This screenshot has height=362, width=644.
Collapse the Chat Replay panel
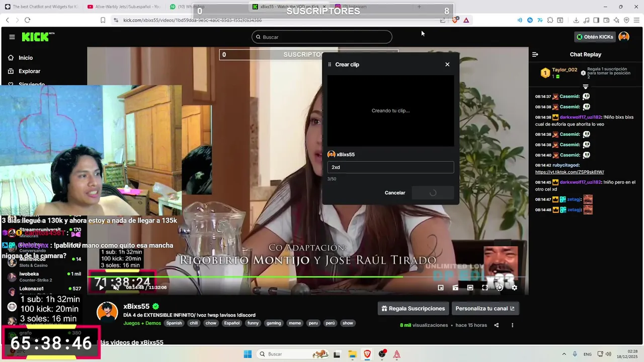(x=535, y=54)
